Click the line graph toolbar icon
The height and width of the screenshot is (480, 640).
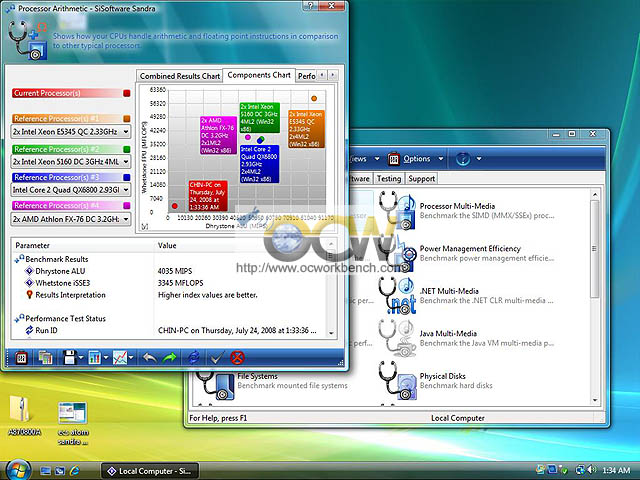120,358
